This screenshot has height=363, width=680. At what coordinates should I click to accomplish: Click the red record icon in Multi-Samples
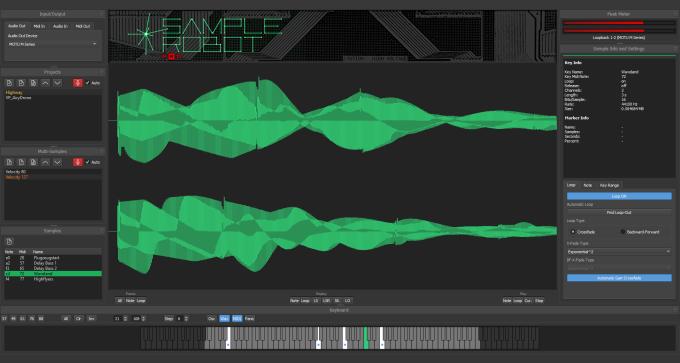click(x=78, y=162)
